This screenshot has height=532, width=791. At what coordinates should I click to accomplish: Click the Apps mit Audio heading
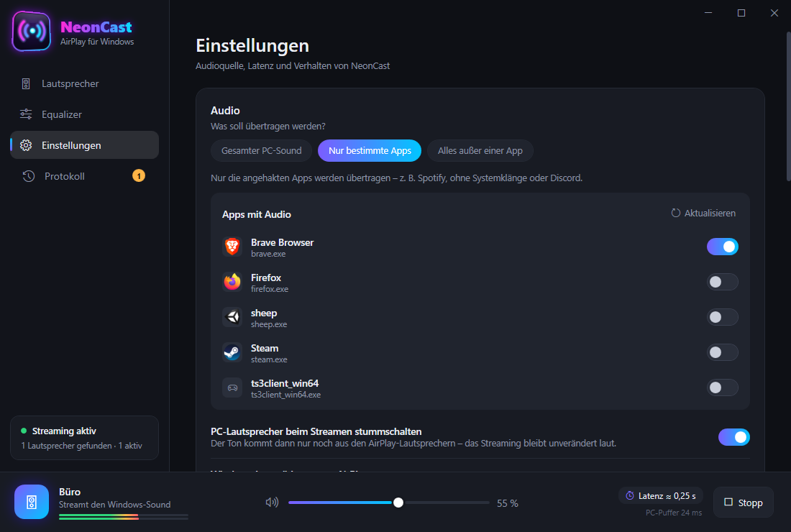point(256,214)
